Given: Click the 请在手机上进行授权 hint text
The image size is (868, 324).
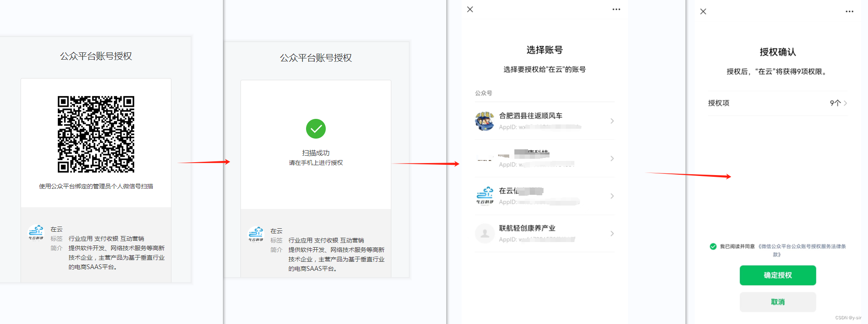Looking at the screenshot, I should pos(316,163).
